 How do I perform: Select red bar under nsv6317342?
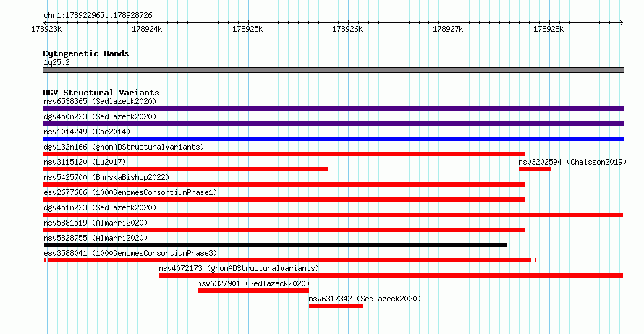pyautogui.click(x=336, y=306)
